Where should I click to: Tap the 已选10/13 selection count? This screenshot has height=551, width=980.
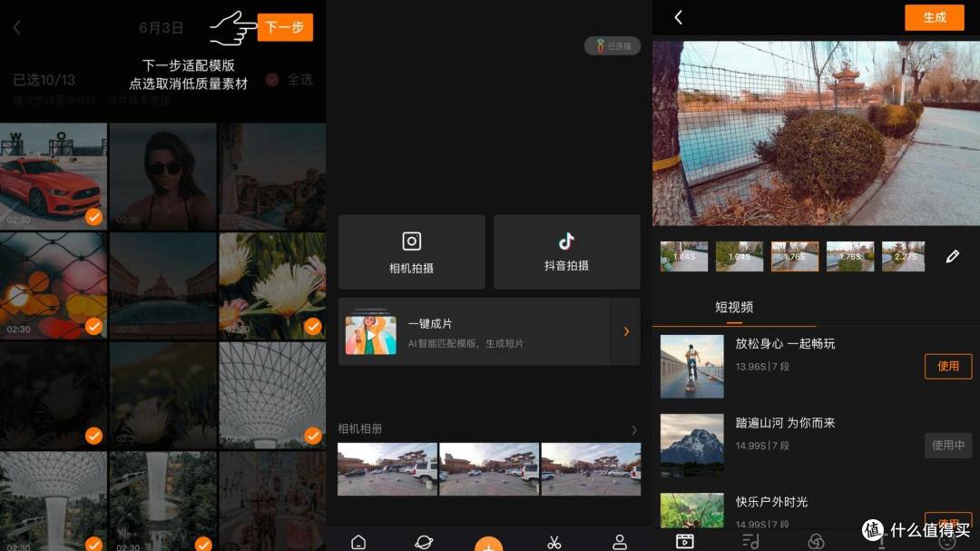point(44,80)
